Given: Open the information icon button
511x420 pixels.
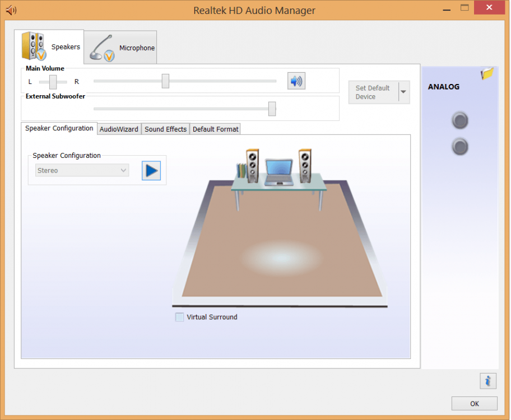Looking at the screenshot, I should click(x=488, y=381).
